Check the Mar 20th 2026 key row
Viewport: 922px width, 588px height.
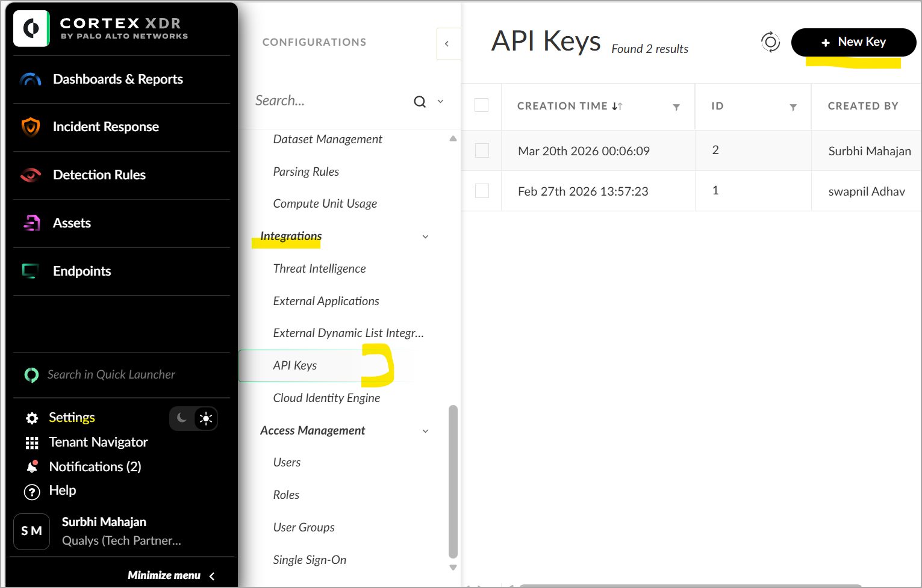tap(482, 150)
